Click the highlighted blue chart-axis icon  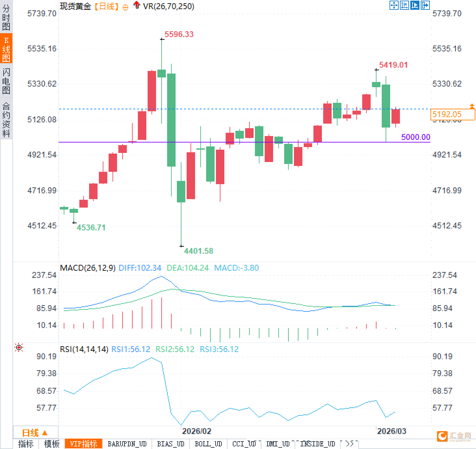(x=415, y=5)
